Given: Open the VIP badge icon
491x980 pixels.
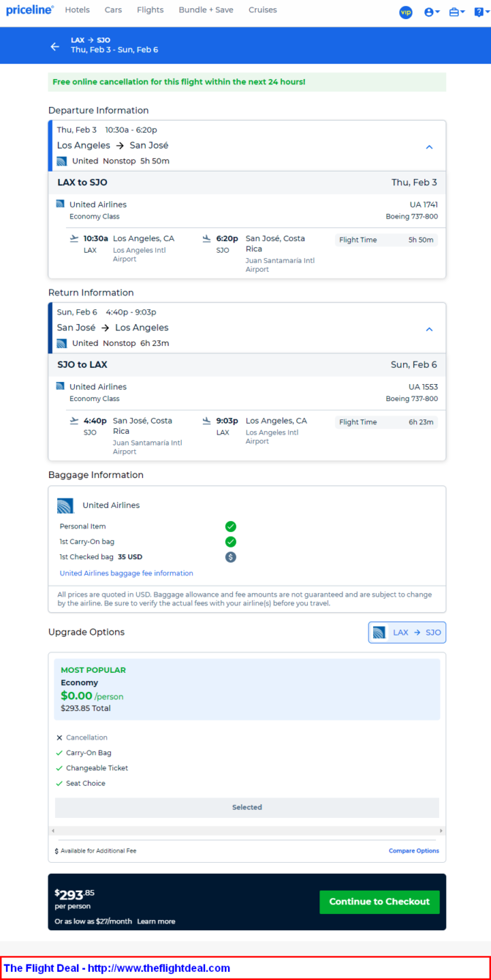Looking at the screenshot, I should (406, 12).
